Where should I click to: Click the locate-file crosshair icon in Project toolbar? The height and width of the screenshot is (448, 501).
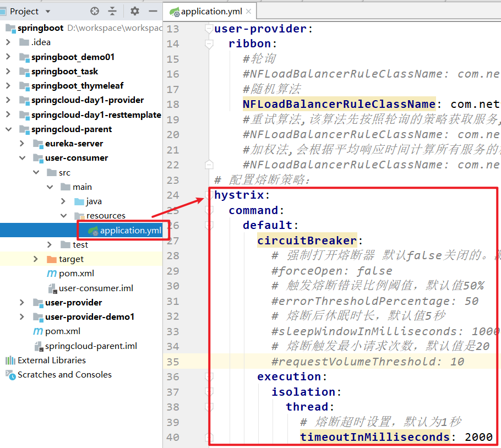tap(95, 11)
